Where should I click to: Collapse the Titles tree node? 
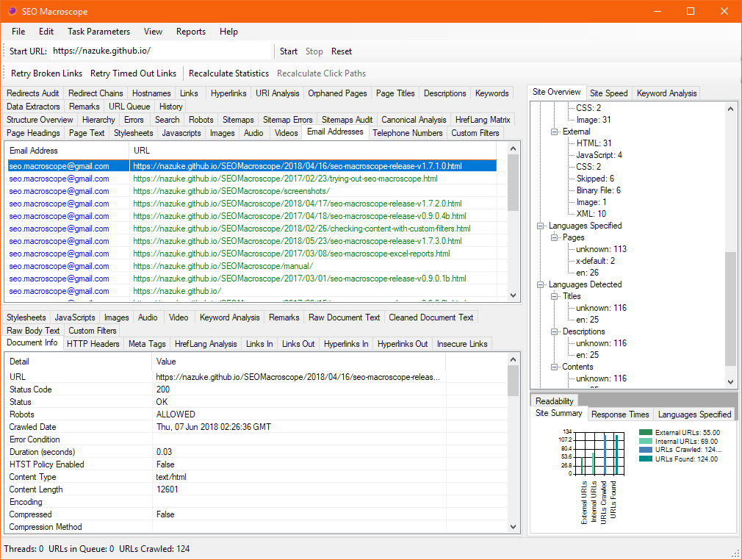coord(554,296)
